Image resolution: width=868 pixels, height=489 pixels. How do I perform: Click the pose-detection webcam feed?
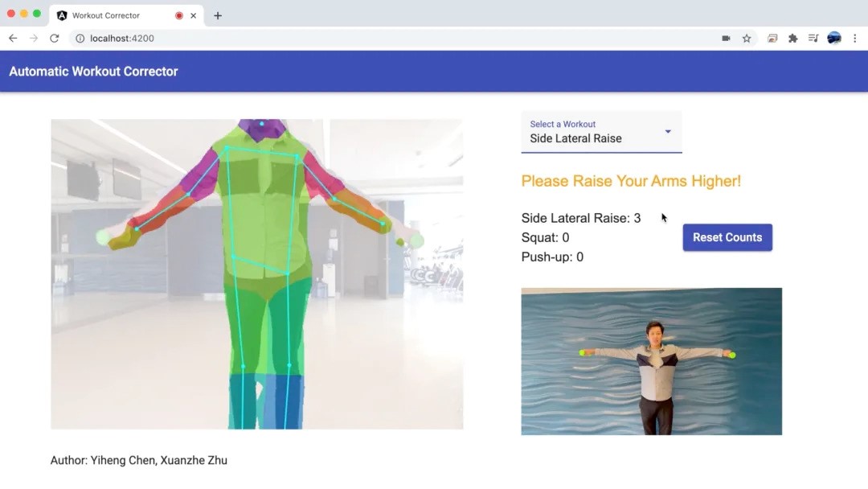click(256, 273)
